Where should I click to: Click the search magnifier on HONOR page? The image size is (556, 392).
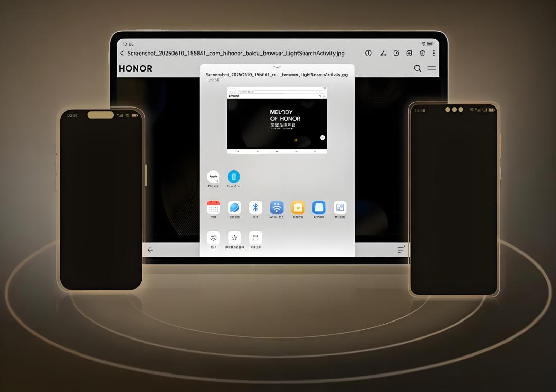tap(418, 68)
